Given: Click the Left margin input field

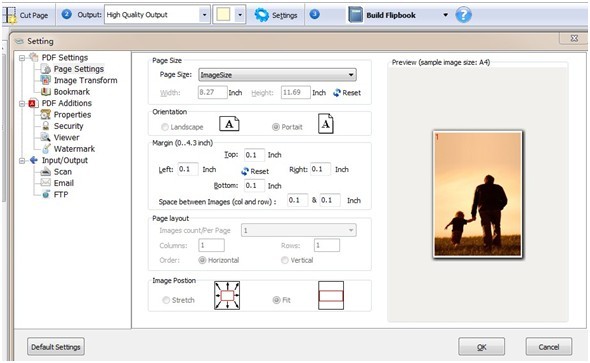Looking at the screenshot, I should 188,169.
